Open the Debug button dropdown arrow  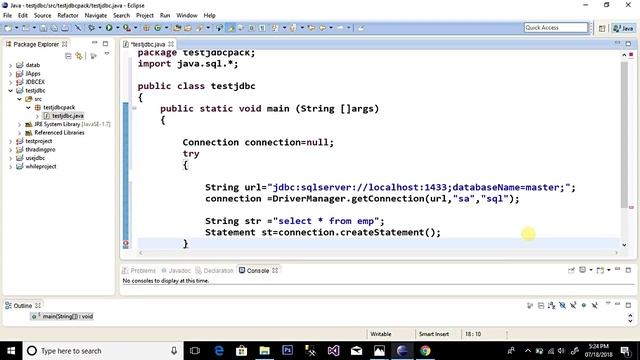tap(100, 28)
